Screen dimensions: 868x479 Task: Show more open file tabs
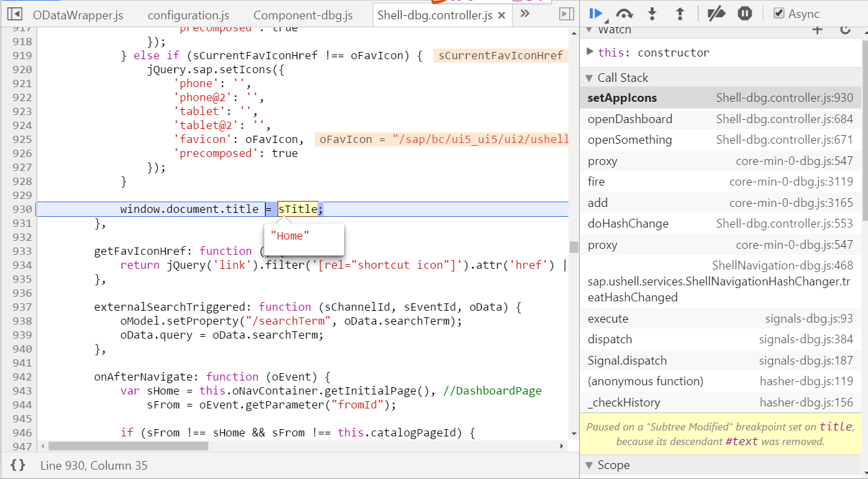pyautogui.click(x=525, y=13)
